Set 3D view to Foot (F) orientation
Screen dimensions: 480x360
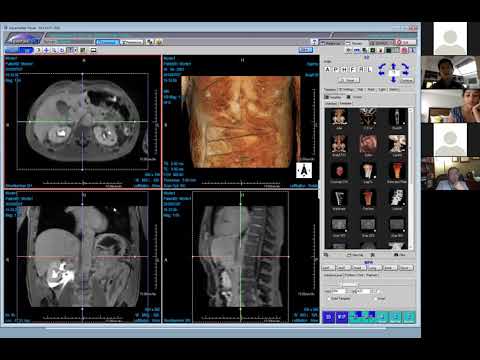(x=353, y=69)
